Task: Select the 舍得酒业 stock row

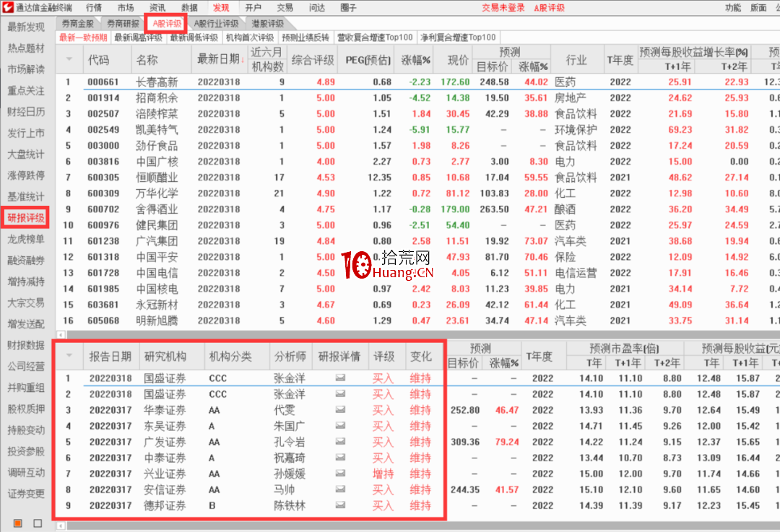Action: 418,209
